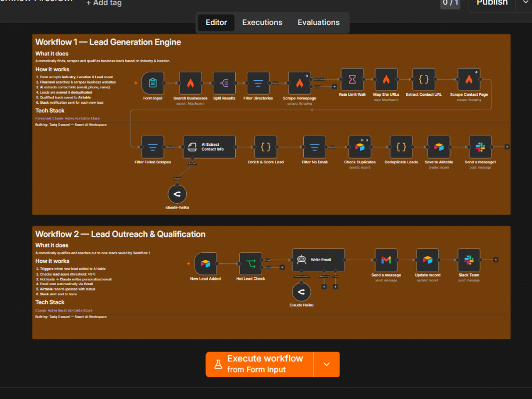Open the Scrape Homepage node
Screen dimensions: 532x399
tap(300, 83)
